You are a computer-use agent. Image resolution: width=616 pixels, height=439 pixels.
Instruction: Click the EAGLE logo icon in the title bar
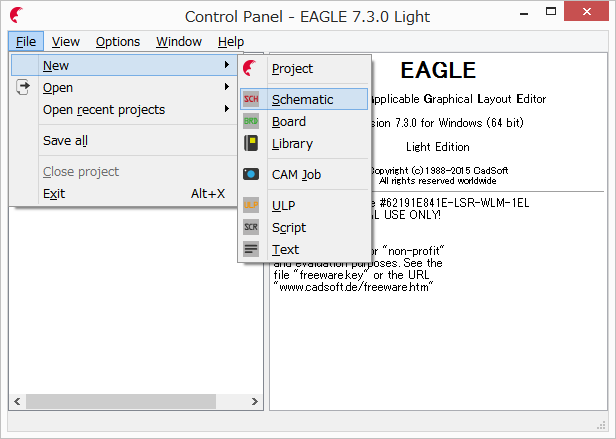[x=17, y=15]
